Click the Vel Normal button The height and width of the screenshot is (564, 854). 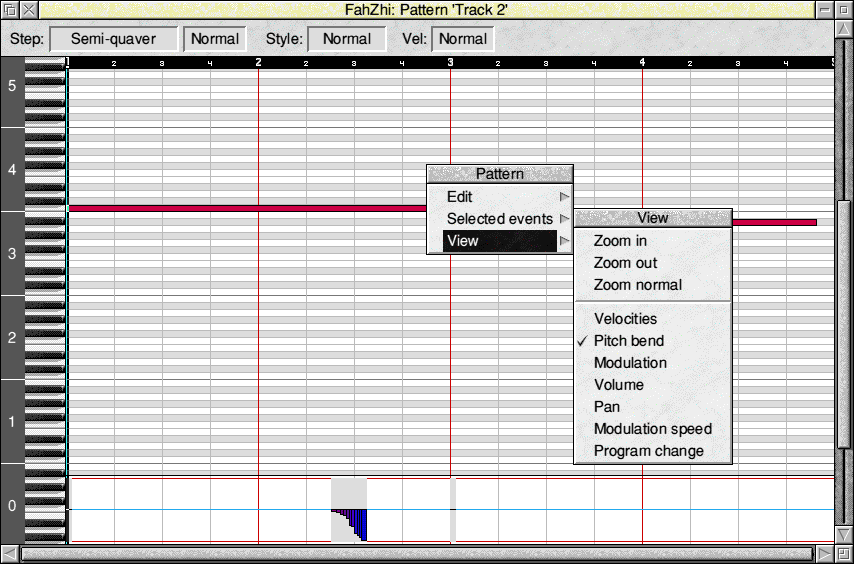(x=463, y=40)
